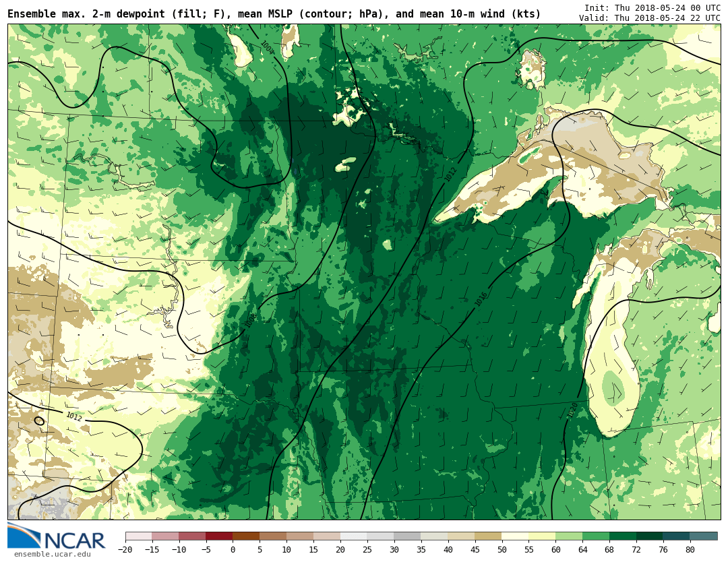The width and height of the screenshot is (728, 562).
Task: Select the colorbar swatch between -10 and -5
Action: click(193, 536)
